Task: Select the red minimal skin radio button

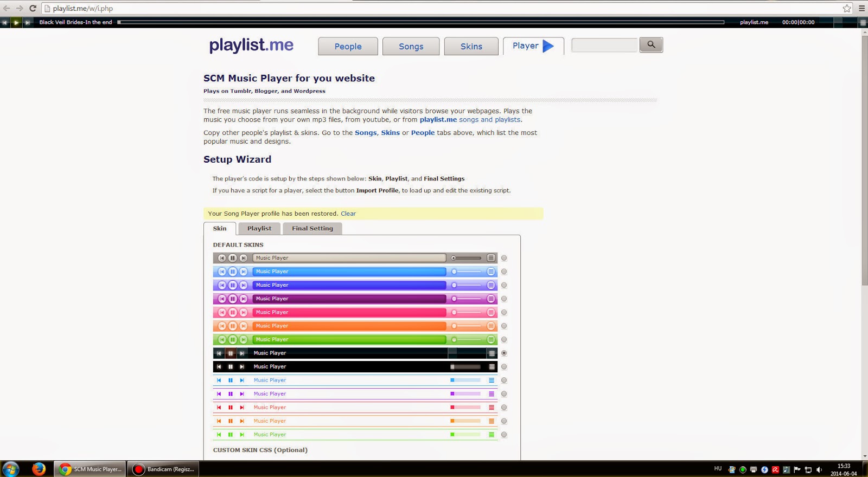Action: pos(504,408)
